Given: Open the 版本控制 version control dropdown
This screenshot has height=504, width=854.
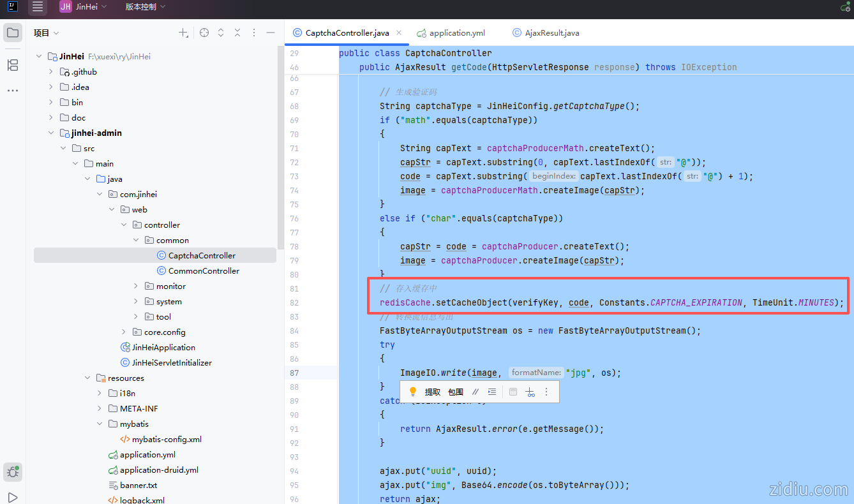Looking at the screenshot, I should 145,7.
